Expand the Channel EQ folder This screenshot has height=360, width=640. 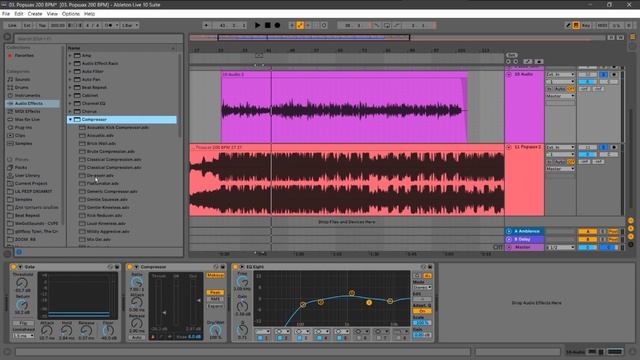[x=70, y=103]
